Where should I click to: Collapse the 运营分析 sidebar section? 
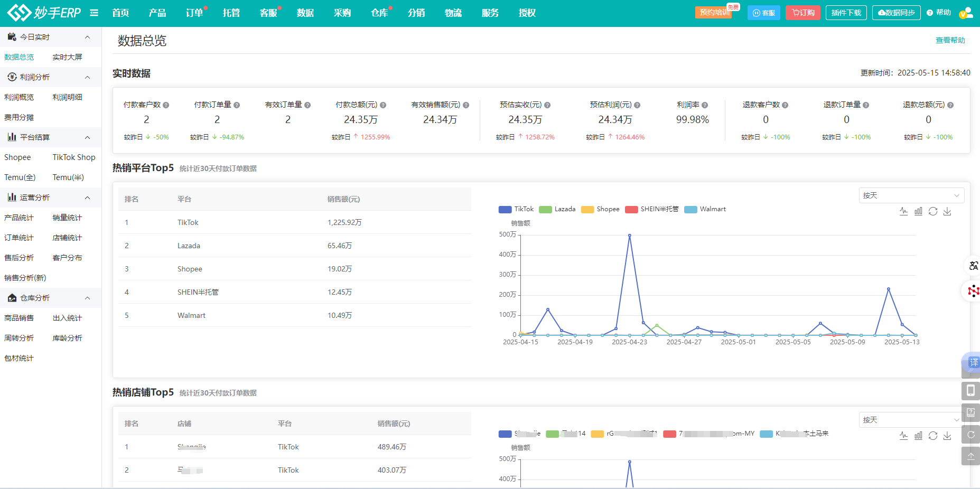(87, 198)
